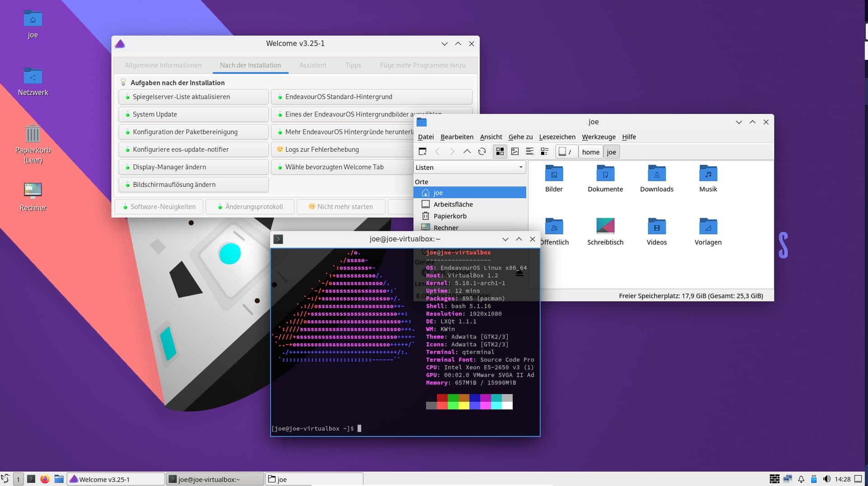Open notifications bell in system tray
The height and width of the screenshot is (486, 868).
(801, 479)
